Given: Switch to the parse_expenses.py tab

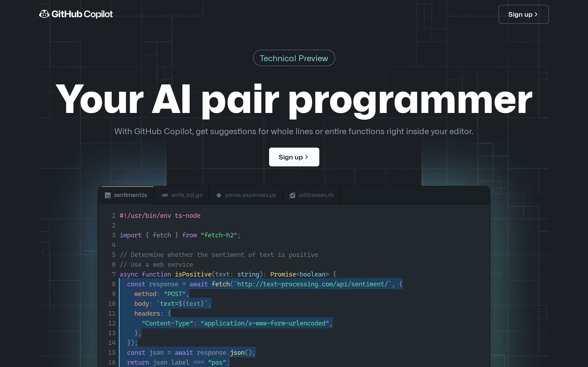Looking at the screenshot, I should tap(250, 195).
